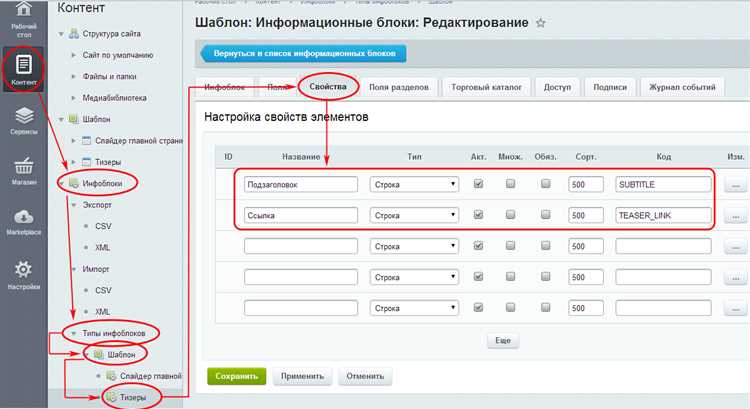Toggle Множ. checkbox in fourth property row
The image size is (750, 409).
coord(510,276)
